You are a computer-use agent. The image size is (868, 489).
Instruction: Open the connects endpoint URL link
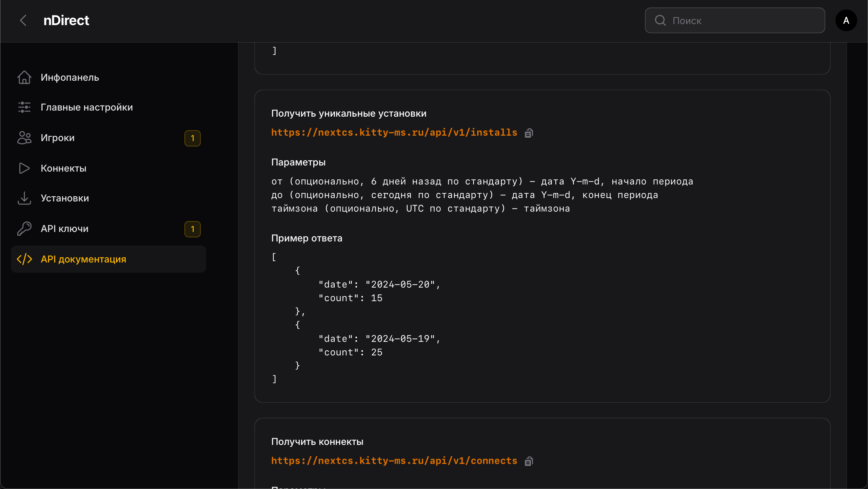(394, 461)
